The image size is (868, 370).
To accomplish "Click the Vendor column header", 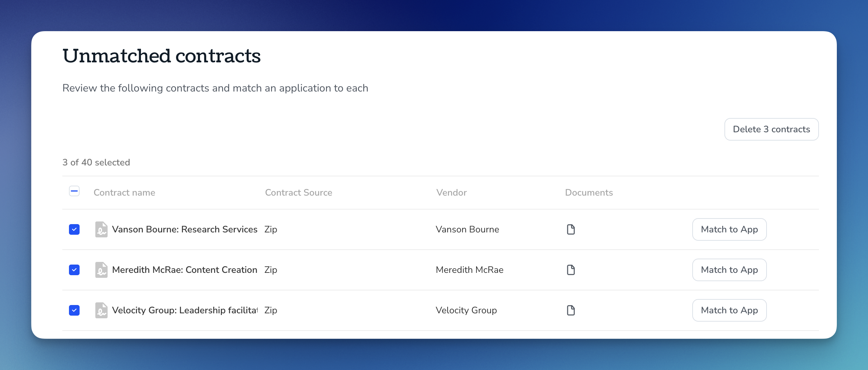I will (x=452, y=193).
